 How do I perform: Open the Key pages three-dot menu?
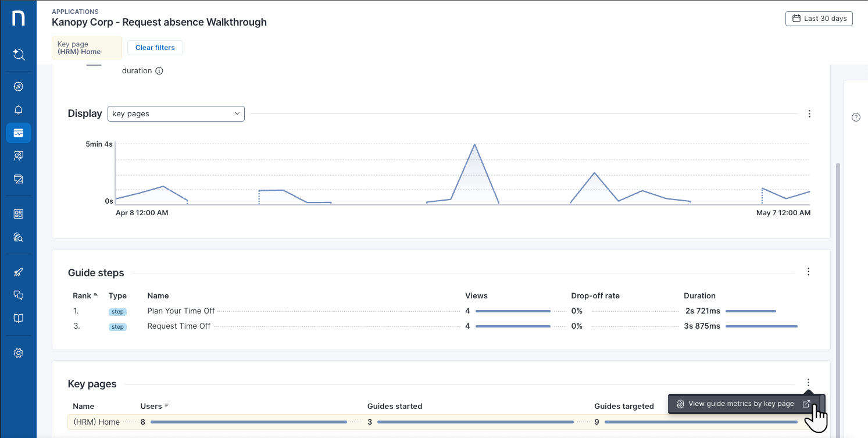pos(809,382)
